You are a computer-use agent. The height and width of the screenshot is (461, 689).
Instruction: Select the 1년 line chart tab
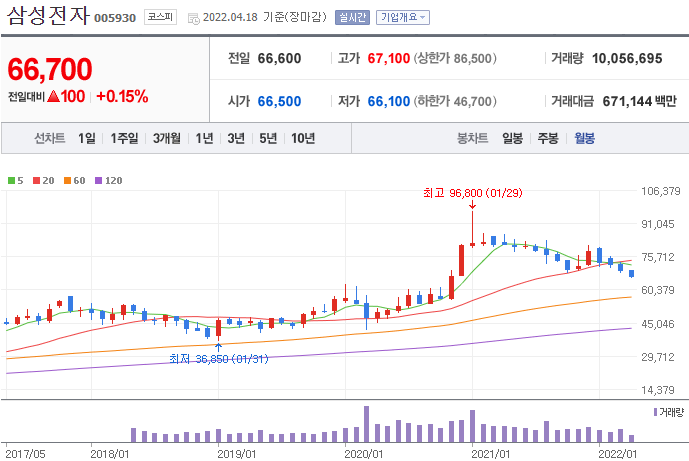click(x=204, y=138)
